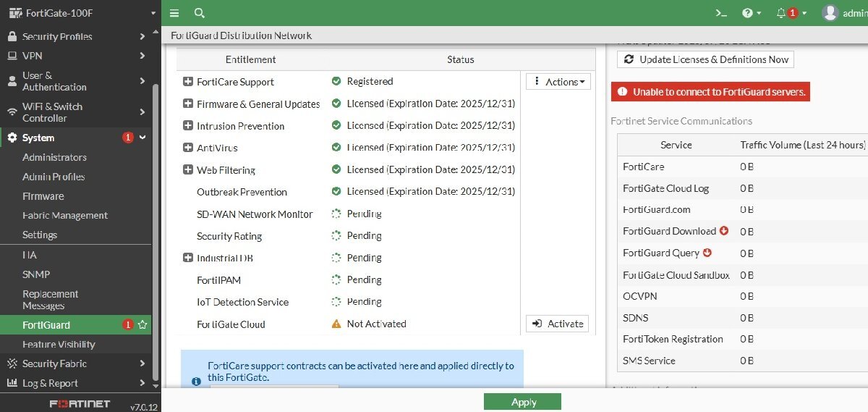Image resolution: width=868 pixels, height=412 pixels.
Task: Expand the Web Filtering entitlement row
Action: (x=188, y=170)
